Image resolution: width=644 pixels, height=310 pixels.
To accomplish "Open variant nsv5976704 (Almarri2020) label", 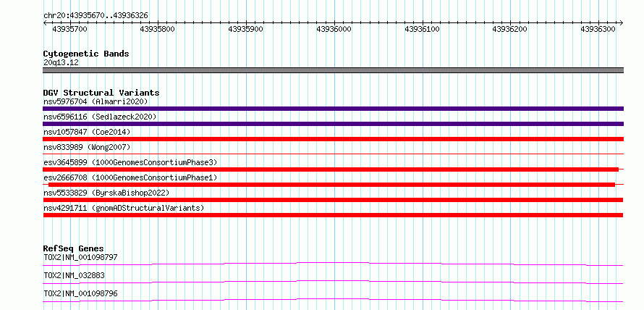I will coord(96,101).
